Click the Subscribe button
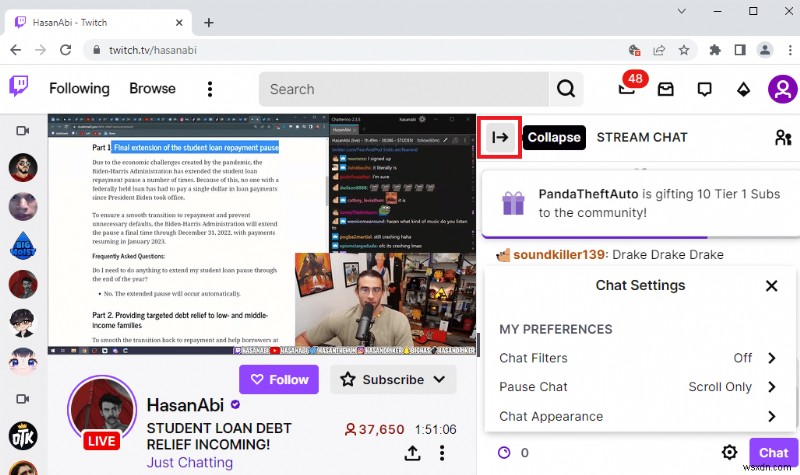This screenshot has height=475, width=800. coord(393,380)
